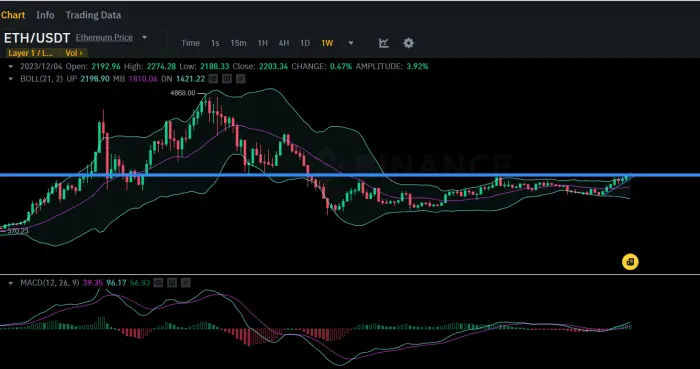This screenshot has width=700, height=369.
Task: Click the High value 2274.28
Action: point(161,66)
